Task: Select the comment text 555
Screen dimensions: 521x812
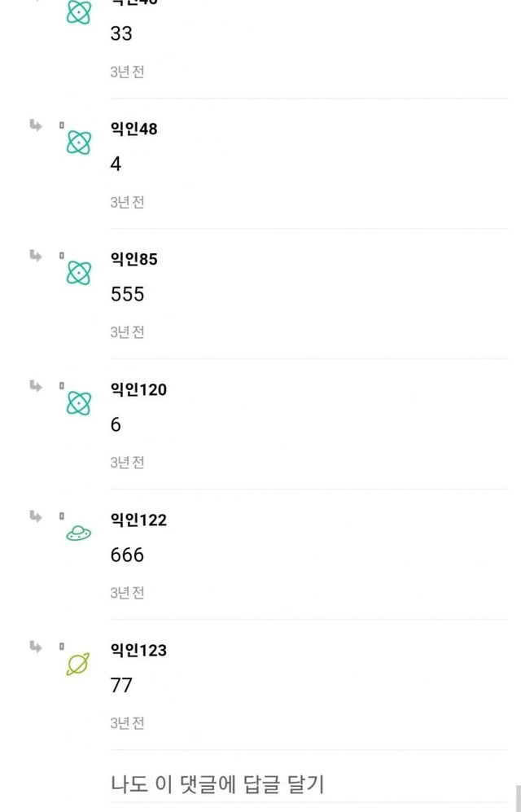Action: pyautogui.click(x=127, y=294)
